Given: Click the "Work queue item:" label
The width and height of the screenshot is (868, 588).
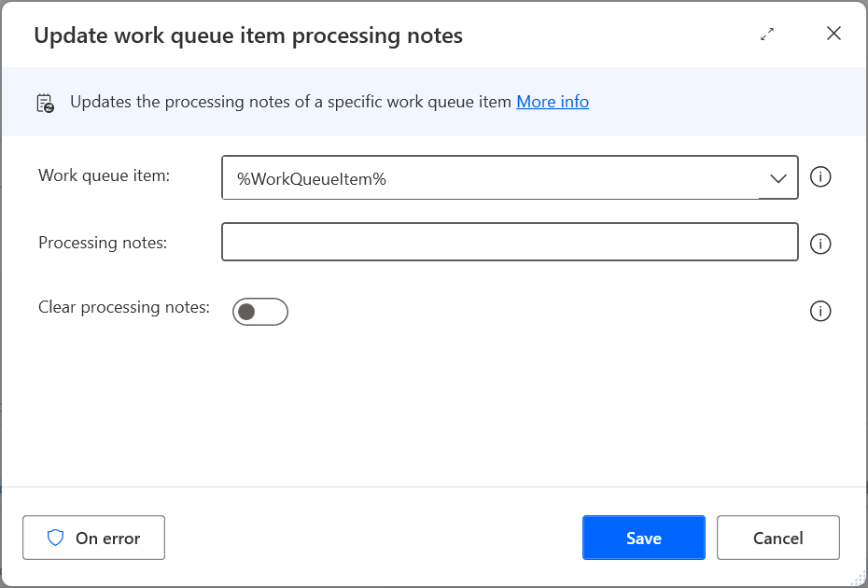Looking at the screenshot, I should [104, 175].
